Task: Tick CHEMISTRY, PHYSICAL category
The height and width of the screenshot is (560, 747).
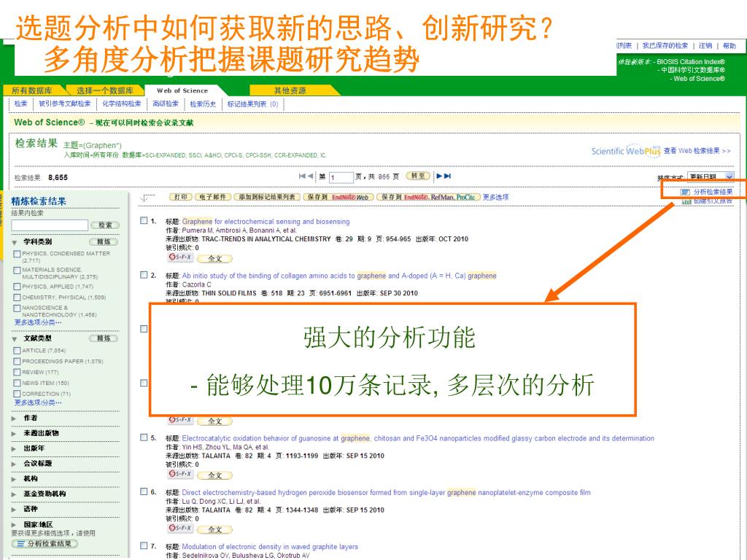Action: pyautogui.click(x=18, y=297)
